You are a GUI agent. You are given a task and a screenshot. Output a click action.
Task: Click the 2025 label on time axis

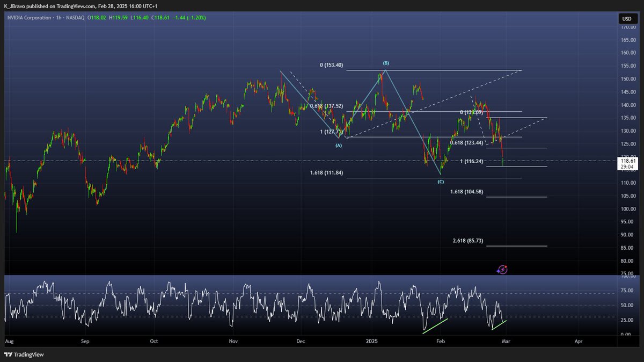(x=372, y=341)
